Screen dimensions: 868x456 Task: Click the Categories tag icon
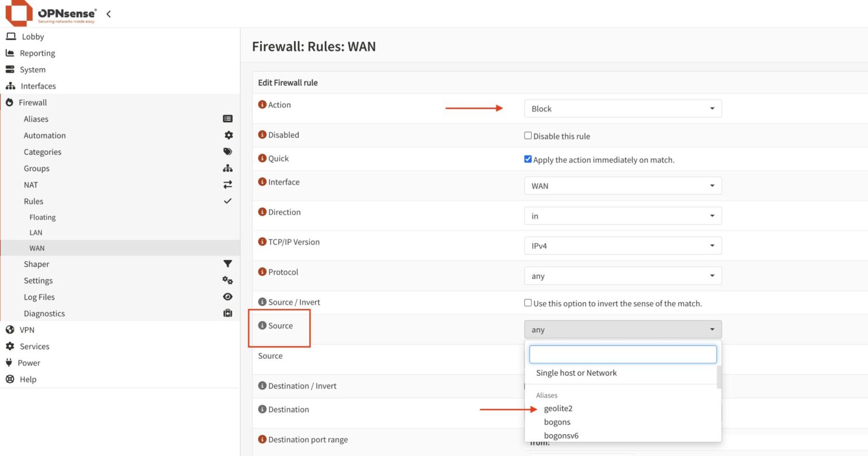[x=227, y=151]
